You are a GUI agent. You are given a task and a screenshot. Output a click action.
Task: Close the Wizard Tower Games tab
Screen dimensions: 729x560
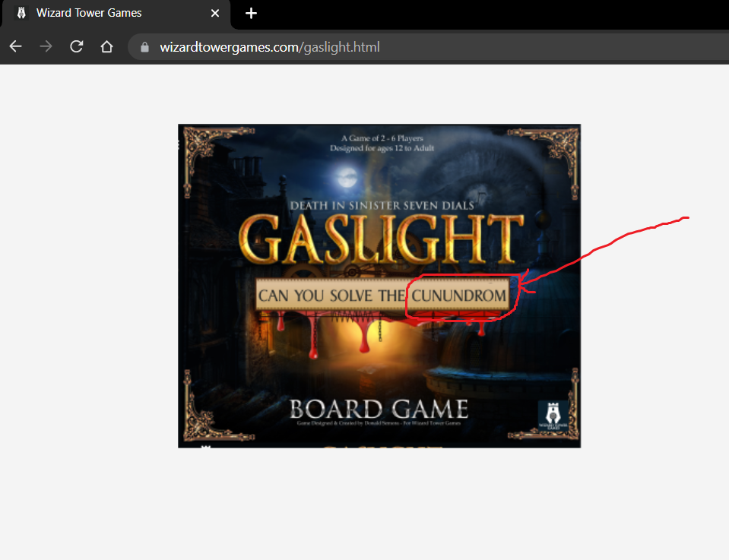click(215, 14)
